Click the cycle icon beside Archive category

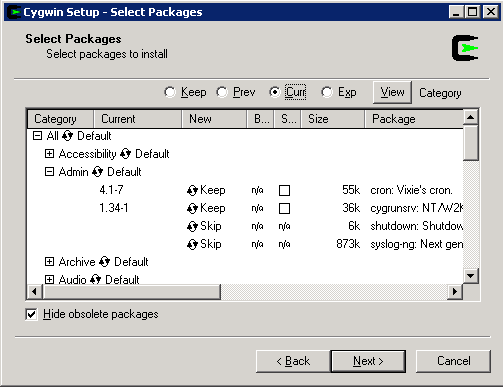(105, 262)
